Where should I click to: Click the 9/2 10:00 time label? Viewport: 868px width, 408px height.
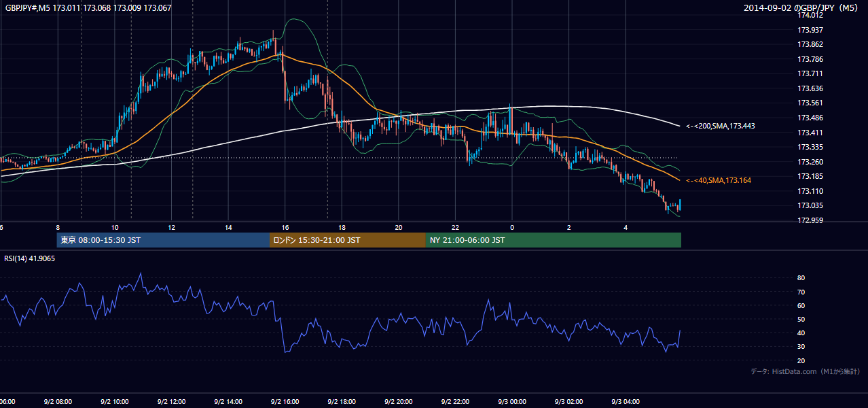coord(114,401)
